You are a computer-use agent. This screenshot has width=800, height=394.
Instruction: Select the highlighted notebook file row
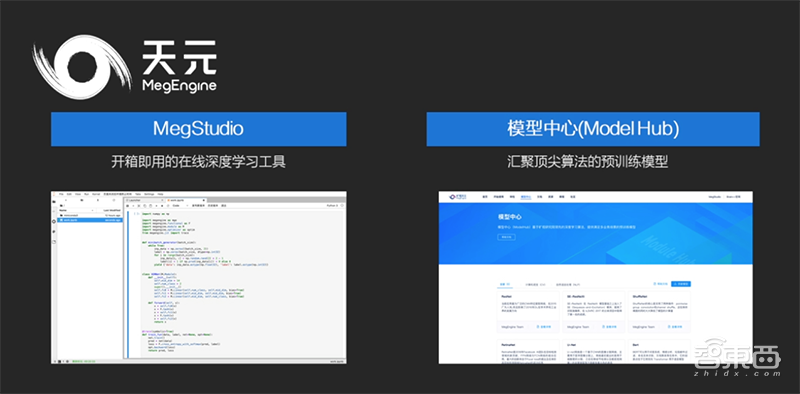[90, 220]
